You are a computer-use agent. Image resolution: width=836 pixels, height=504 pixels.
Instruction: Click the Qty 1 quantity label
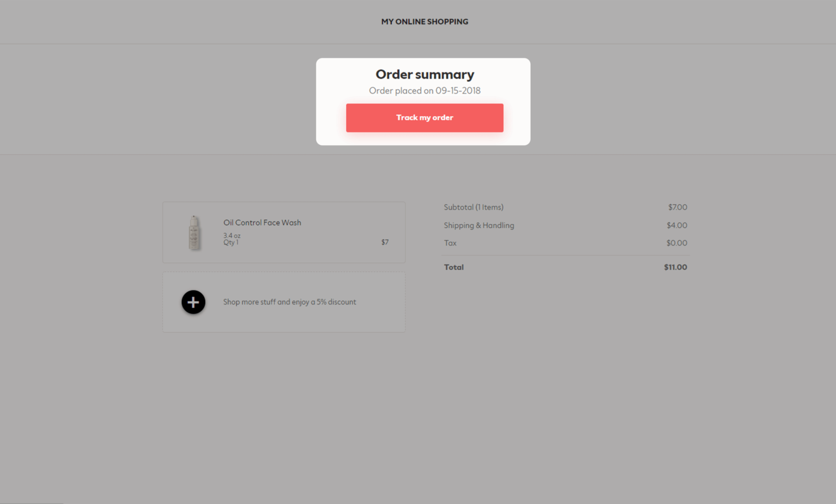pos(231,243)
